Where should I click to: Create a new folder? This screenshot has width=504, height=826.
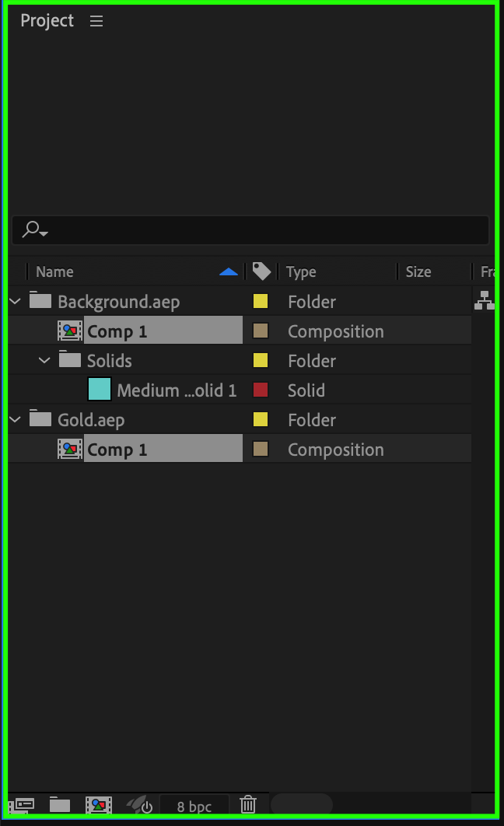coord(60,805)
